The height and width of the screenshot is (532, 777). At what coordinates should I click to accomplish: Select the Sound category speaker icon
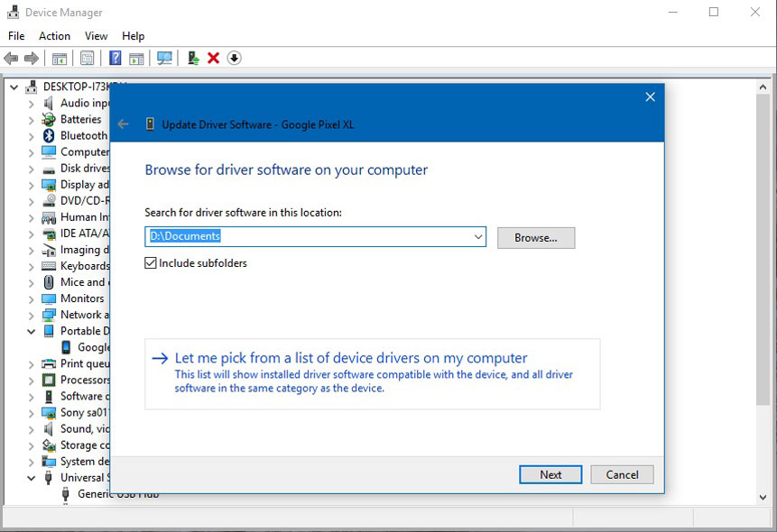pos(49,429)
